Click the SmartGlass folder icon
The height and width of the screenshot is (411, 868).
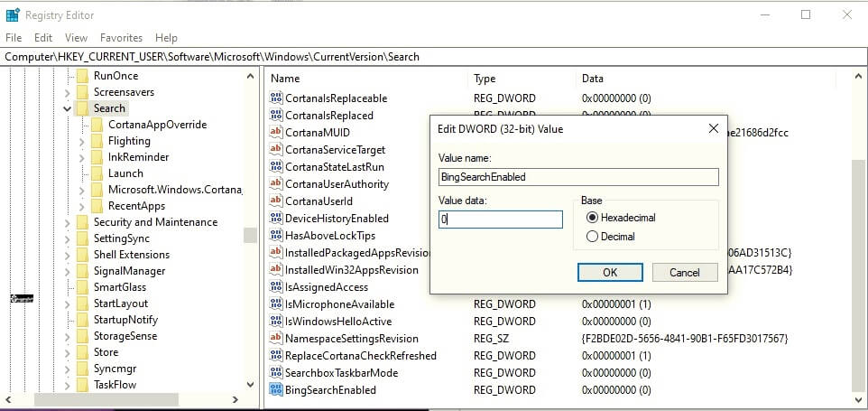pos(82,287)
